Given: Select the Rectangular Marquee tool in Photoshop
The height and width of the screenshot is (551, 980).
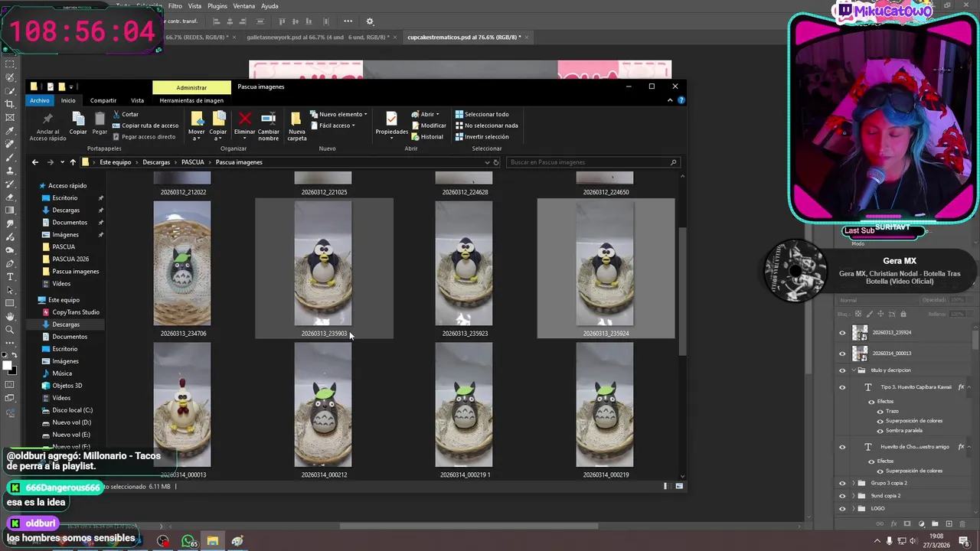Looking at the screenshot, I should pyautogui.click(x=10, y=64).
